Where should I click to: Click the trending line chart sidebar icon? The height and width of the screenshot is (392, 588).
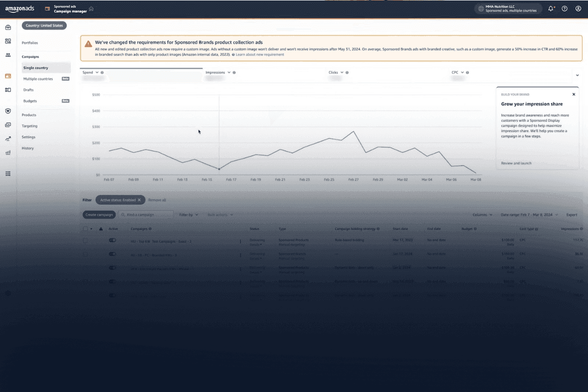click(8, 139)
